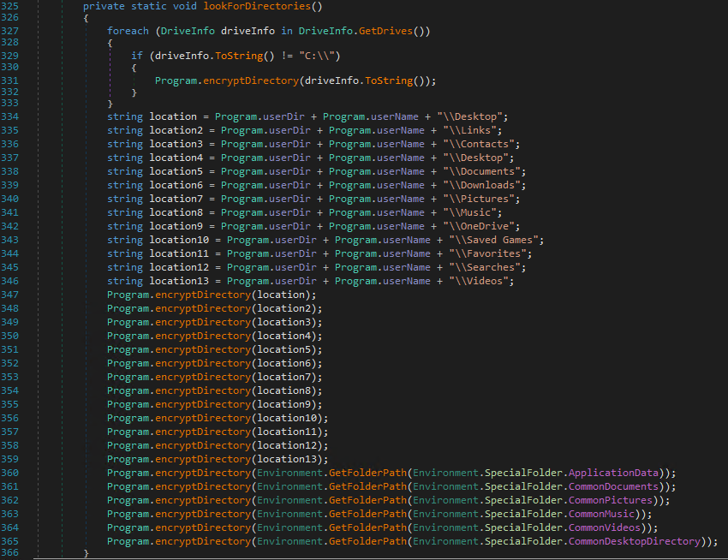Click GetFolderPath on line 360
The width and height of the screenshot is (728, 560).
(367, 473)
